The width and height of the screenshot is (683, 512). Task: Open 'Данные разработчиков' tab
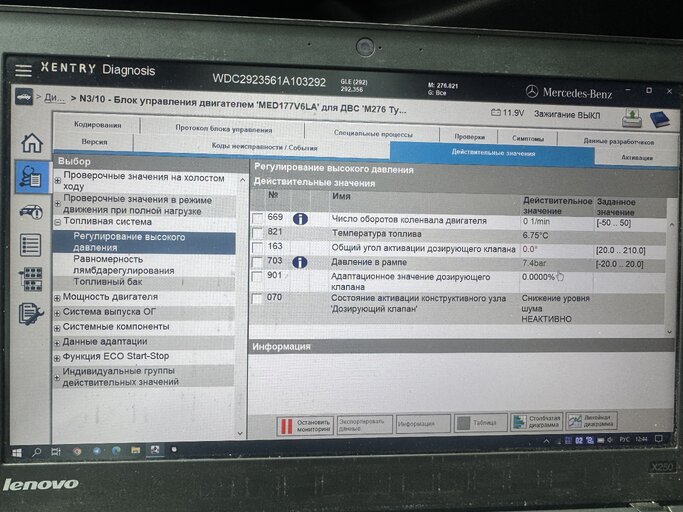tap(618, 141)
